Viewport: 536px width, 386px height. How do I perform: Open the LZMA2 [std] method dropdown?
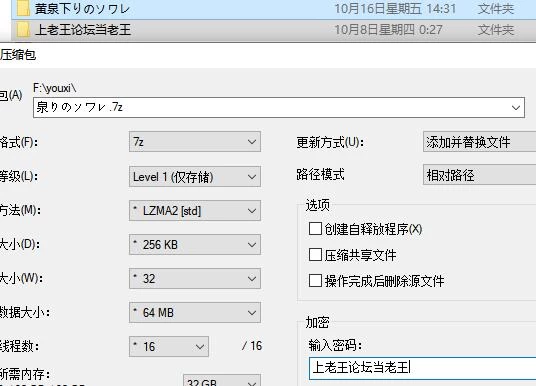(195, 211)
